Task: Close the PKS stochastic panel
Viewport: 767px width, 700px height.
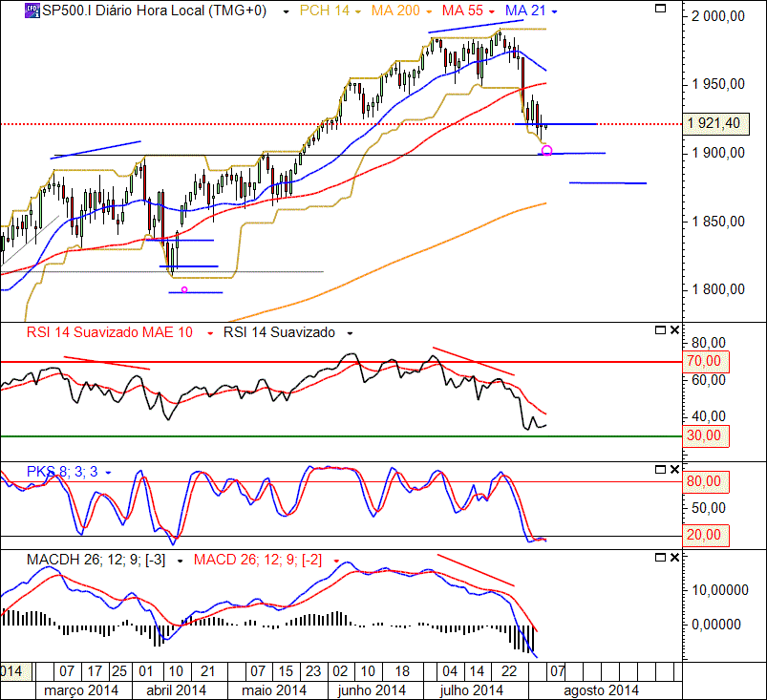Action: (x=674, y=470)
